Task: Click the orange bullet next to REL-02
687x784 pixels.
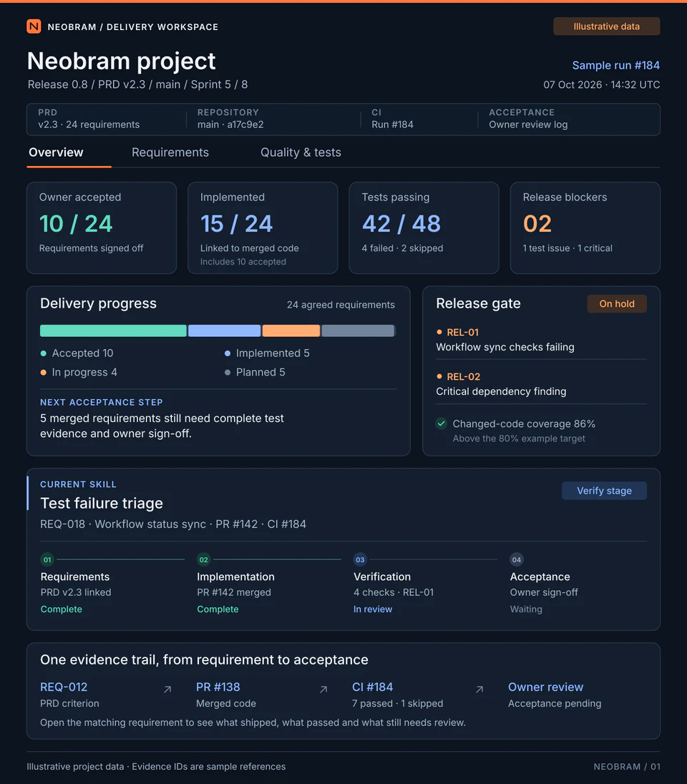Action: point(439,376)
